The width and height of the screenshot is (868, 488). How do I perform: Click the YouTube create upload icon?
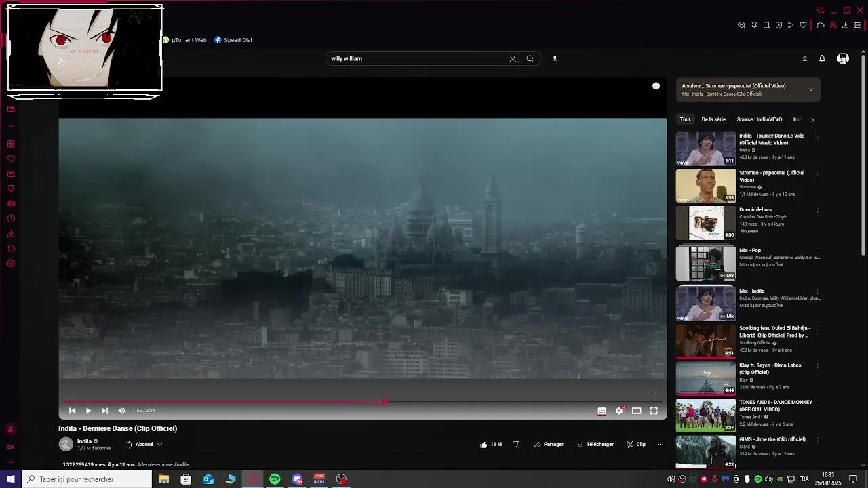[805, 58]
